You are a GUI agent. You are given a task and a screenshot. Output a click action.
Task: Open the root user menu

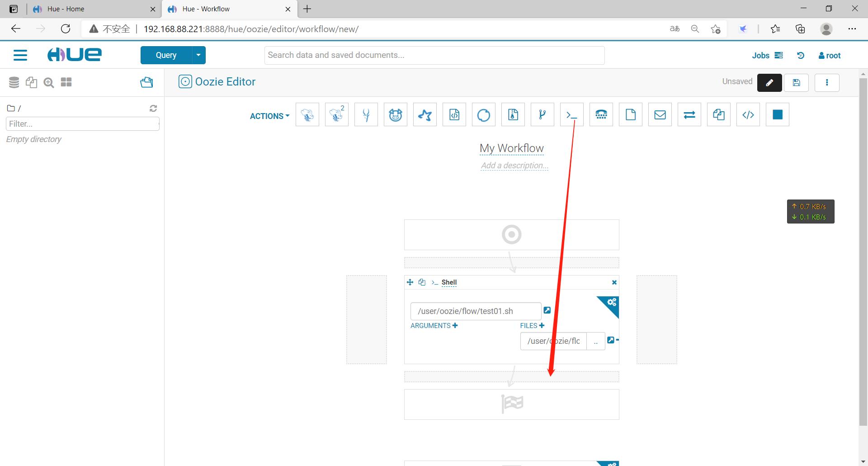pos(830,55)
